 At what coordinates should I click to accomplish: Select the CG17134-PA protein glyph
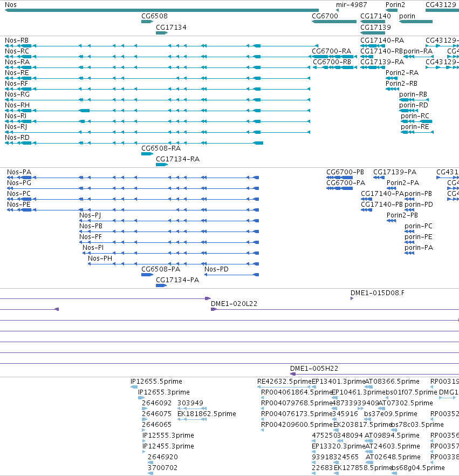point(161,285)
